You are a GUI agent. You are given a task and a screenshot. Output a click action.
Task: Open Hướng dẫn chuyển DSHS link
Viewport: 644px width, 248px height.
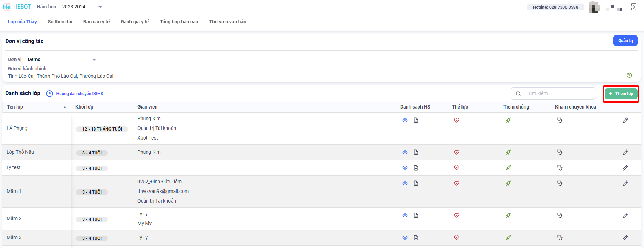[80, 94]
